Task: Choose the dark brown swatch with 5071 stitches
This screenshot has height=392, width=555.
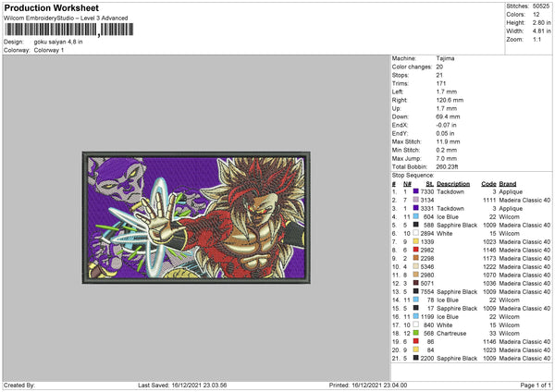Action: pos(416,283)
